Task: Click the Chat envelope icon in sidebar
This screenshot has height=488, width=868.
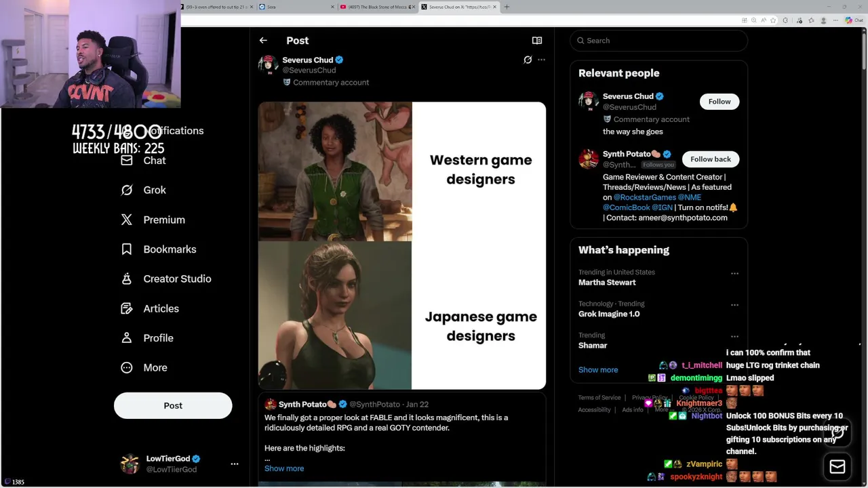Action: tap(127, 161)
